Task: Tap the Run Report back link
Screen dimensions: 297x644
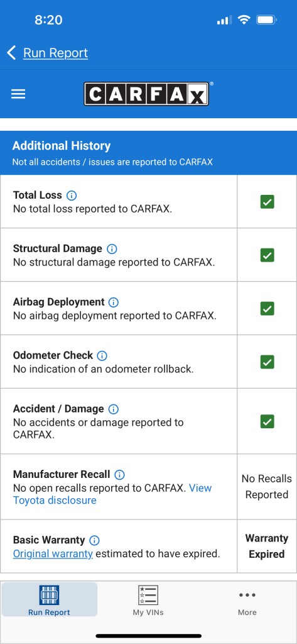Action: (55, 53)
